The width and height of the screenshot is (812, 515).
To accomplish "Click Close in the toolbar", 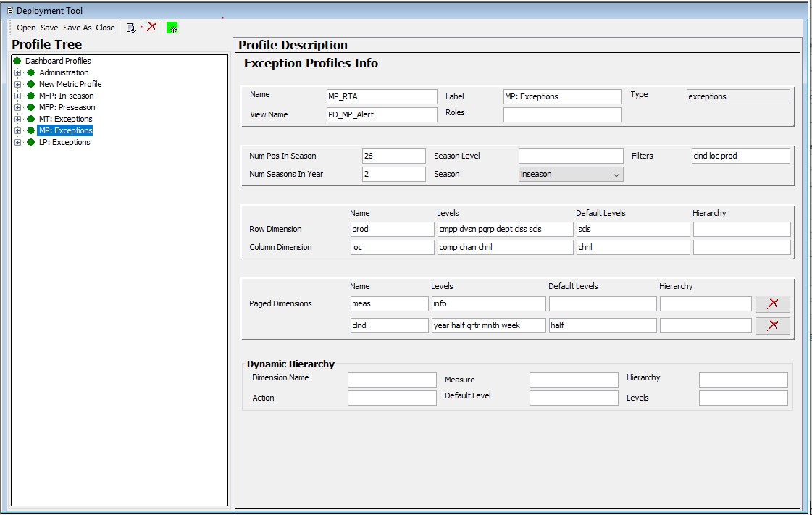I will (x=105, y=28).
